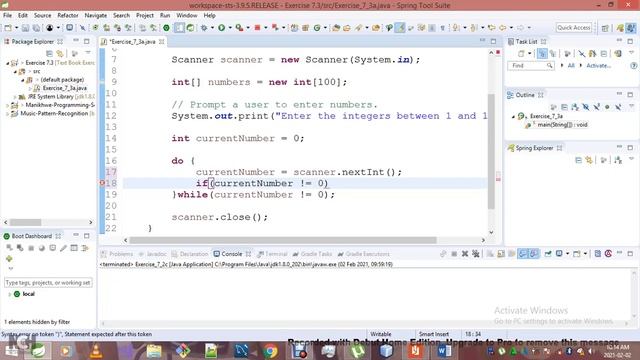Open the File menu
The height and width of the screenshot is (360, 640).
pos(7,15)
